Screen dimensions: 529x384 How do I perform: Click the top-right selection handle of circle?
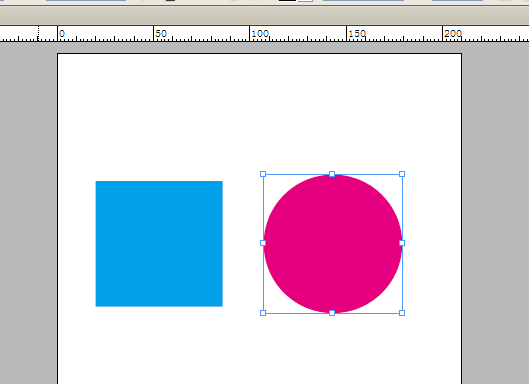[x=402, y=174]
